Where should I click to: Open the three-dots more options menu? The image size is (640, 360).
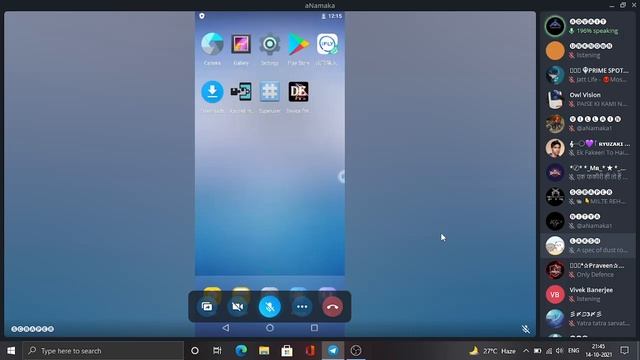tap(302, 307)
